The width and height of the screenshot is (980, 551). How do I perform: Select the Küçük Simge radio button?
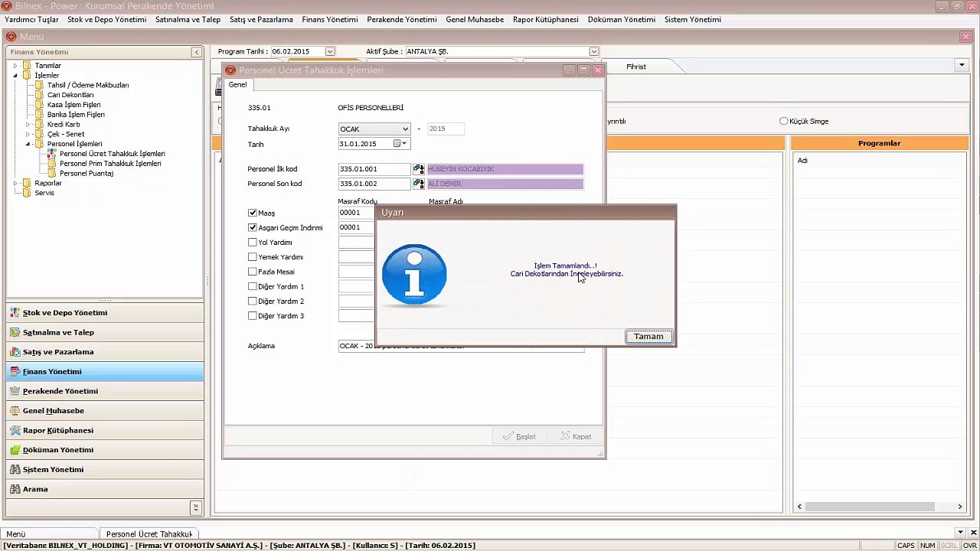point(783,121)
